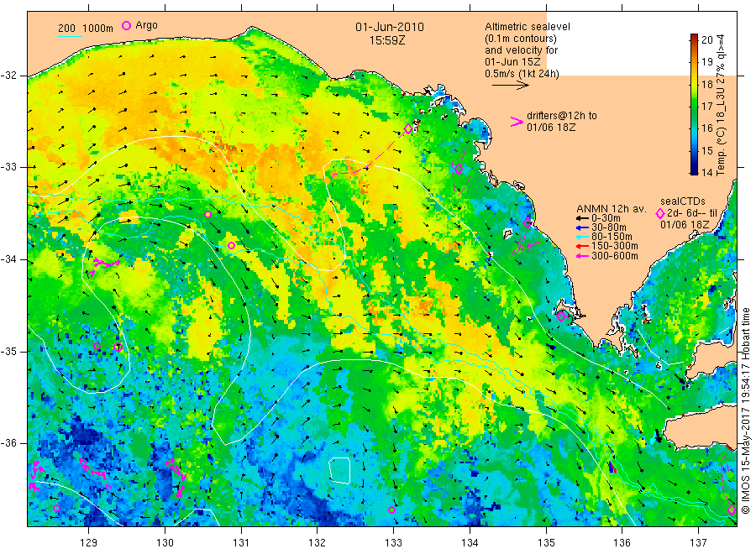Click the colorbar tick label '14'

click(707, 171)
